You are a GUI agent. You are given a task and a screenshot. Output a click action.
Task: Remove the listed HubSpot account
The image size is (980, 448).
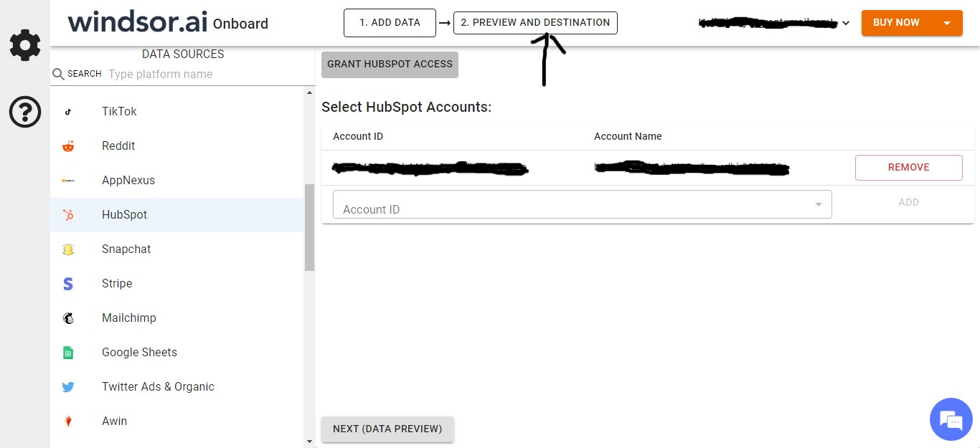[909, 167]
